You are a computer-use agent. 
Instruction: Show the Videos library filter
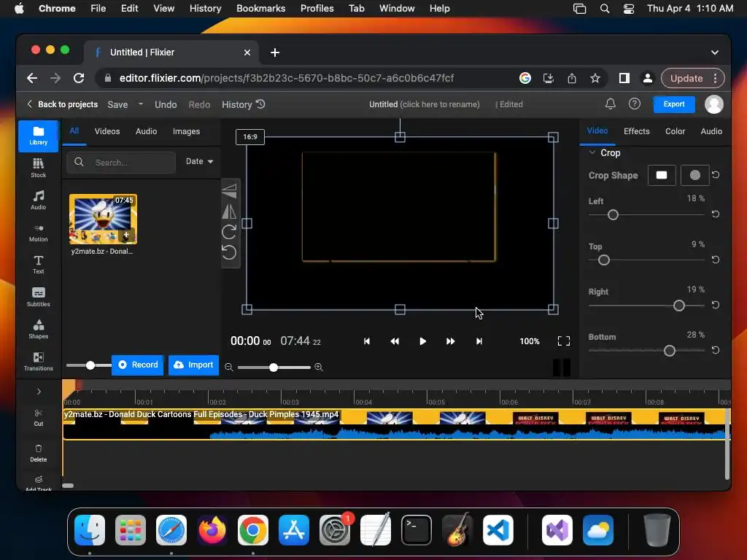coord(107,131)
